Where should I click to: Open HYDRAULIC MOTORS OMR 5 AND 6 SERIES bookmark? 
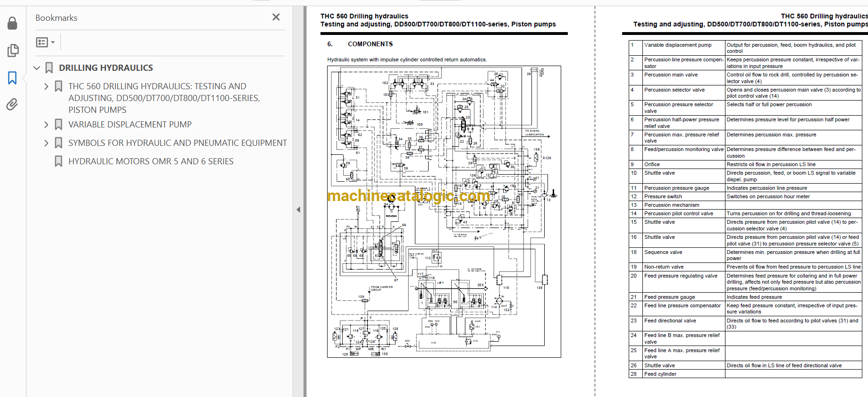coord(151,161)
